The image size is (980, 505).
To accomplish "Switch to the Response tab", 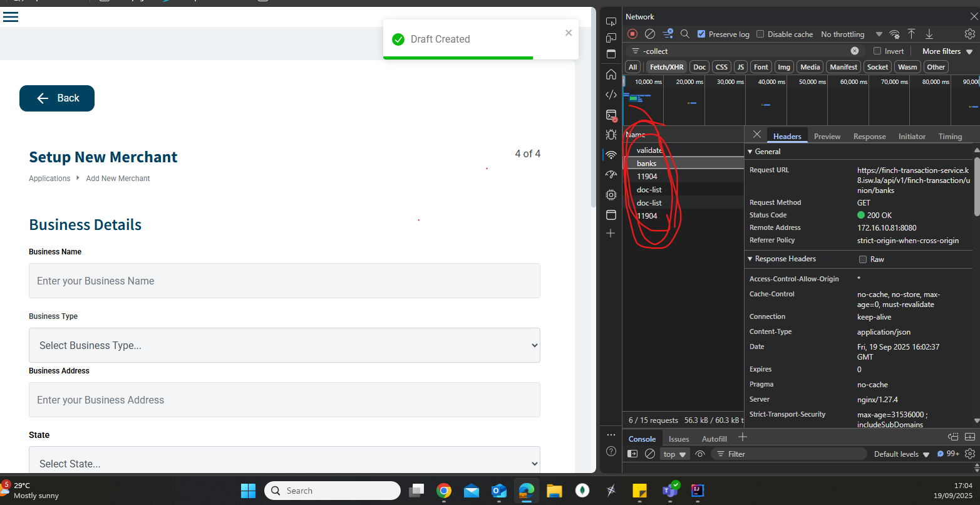I will coord(869,136).
